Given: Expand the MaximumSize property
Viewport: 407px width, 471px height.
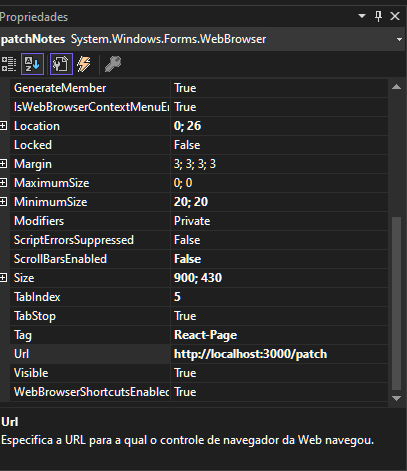Looking at the screenshot, I should [x=3, y=183].
